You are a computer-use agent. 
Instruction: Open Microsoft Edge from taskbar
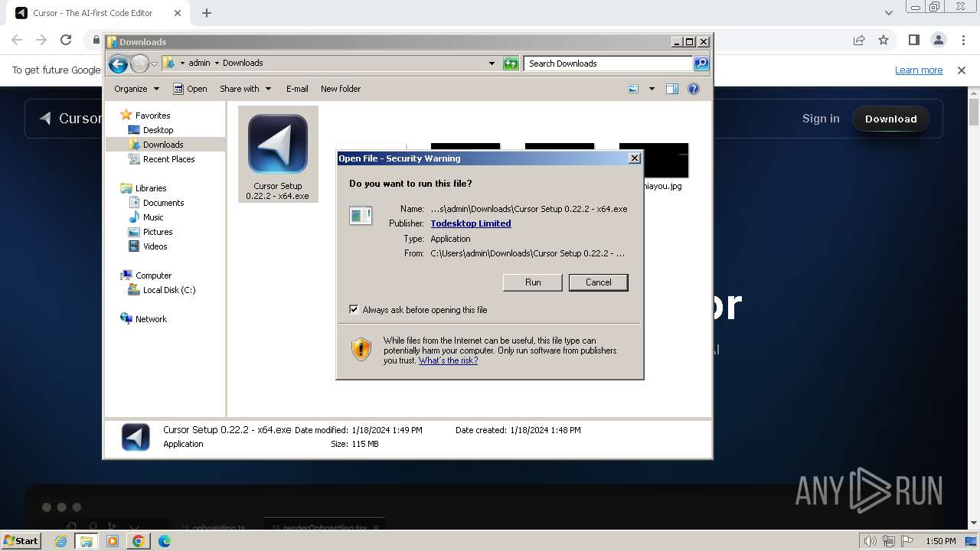coord(164,541)
